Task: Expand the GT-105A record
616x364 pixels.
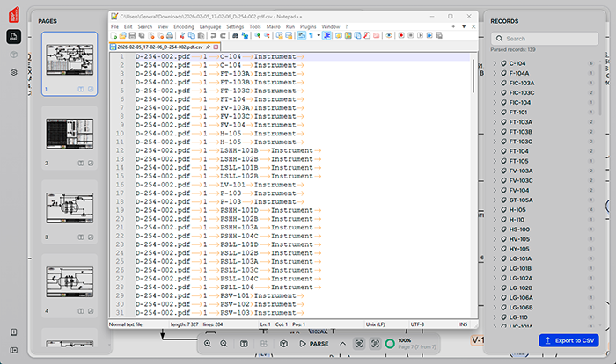Action: [495, 200]
